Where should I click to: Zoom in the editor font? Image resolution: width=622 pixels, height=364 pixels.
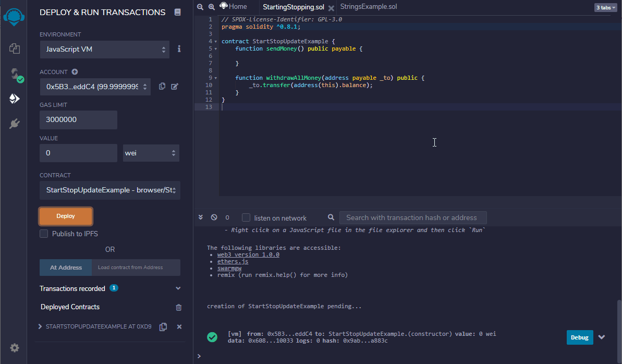(x=212, y=7)
